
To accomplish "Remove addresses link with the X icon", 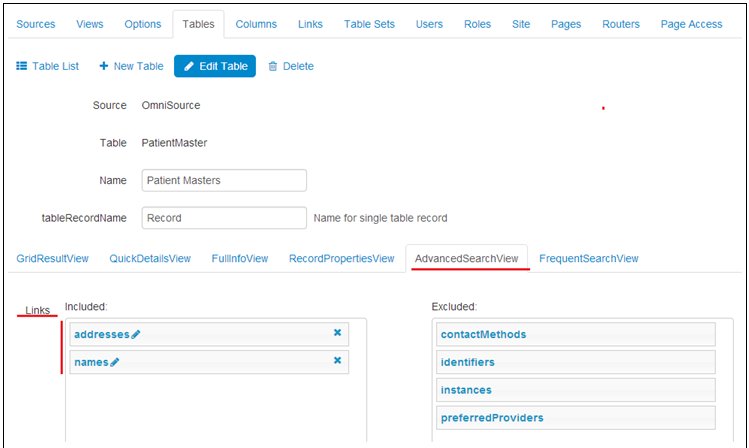I will pyautogui.click(x=337, y=333).
